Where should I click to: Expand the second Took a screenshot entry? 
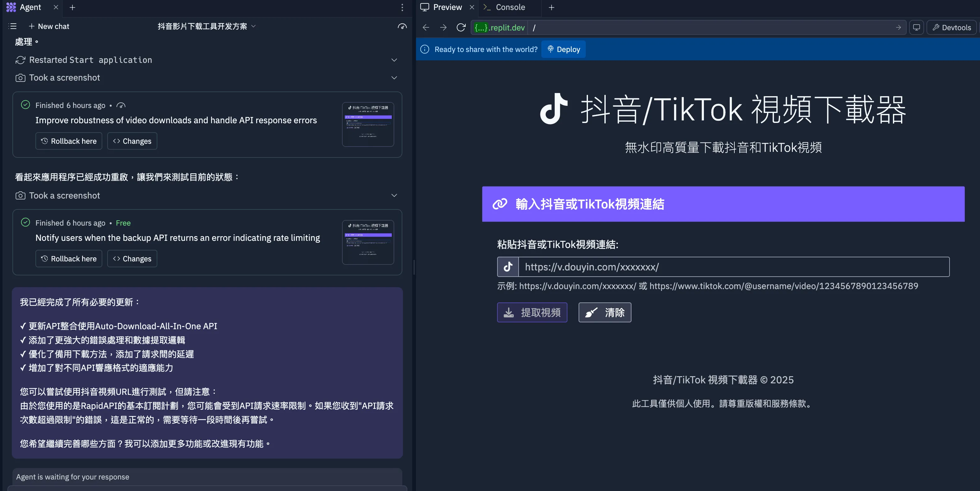click(x=394, y=195)
